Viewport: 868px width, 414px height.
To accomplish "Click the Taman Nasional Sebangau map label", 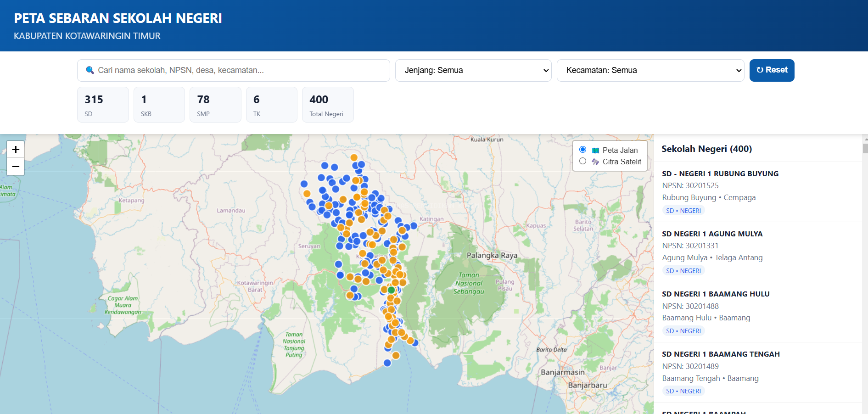I will [469, 283].
